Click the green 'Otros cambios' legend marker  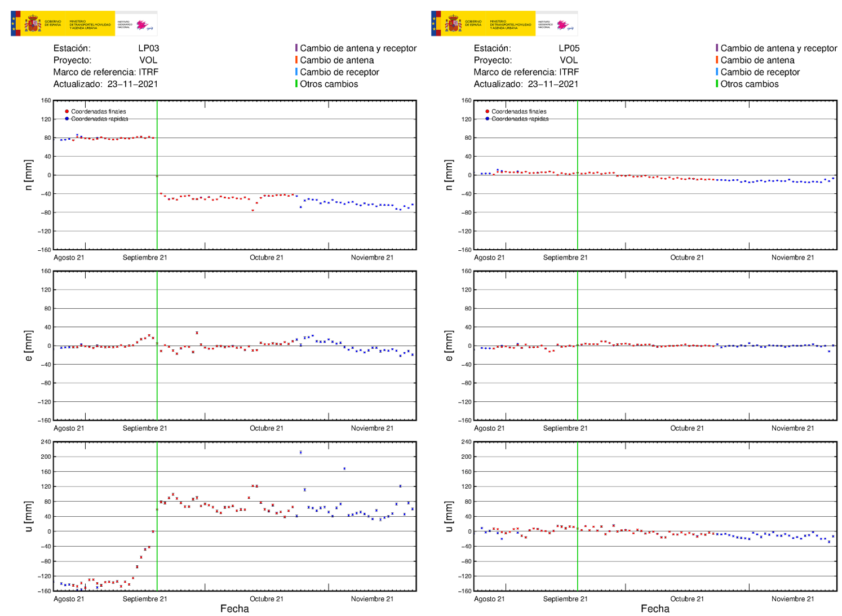click(x=297, y=84)
